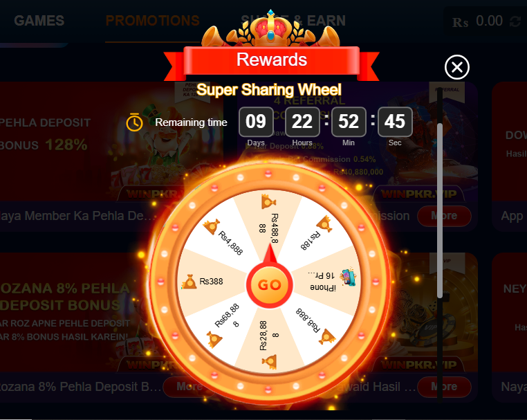Close the Rewards popup with X icon
Image resolution: width=527 pixels, height=420 pixels.
pos(456,67)
